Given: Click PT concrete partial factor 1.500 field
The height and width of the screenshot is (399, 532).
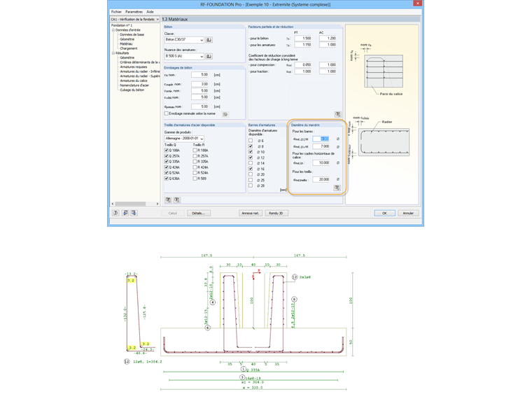Looking at the screenshot, I should tap(303, 38).
